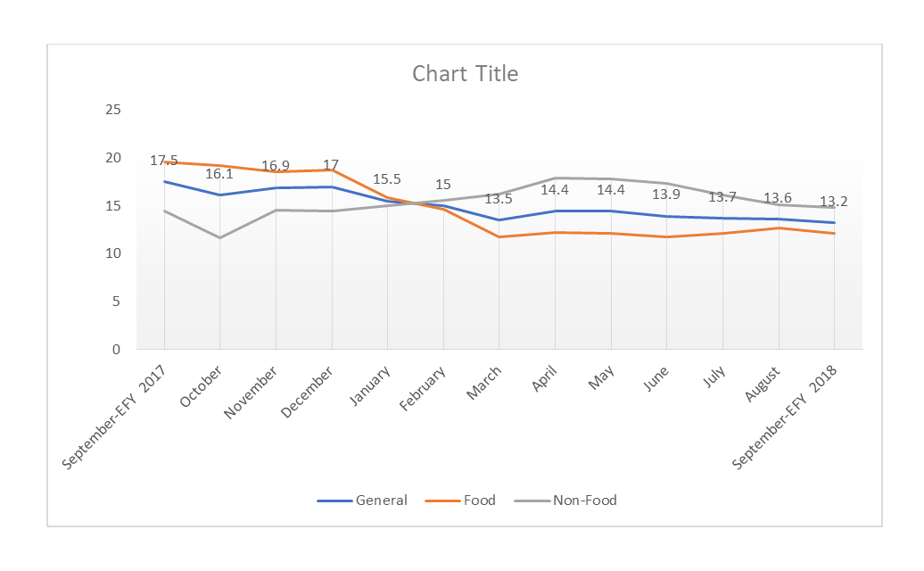The image size is (924, 571).
Task: Click the blue General line swatch in legend
Action: click(334, 501)
